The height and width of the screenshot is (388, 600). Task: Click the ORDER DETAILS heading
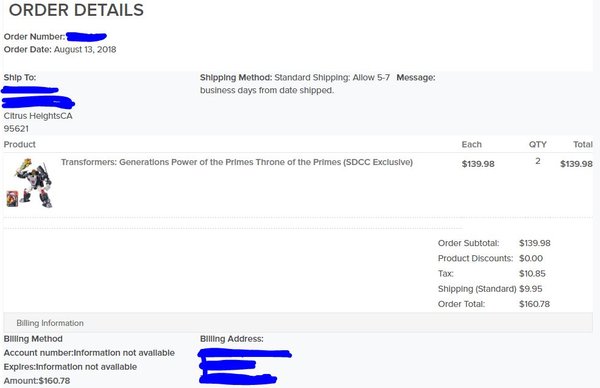pos(76,10)
